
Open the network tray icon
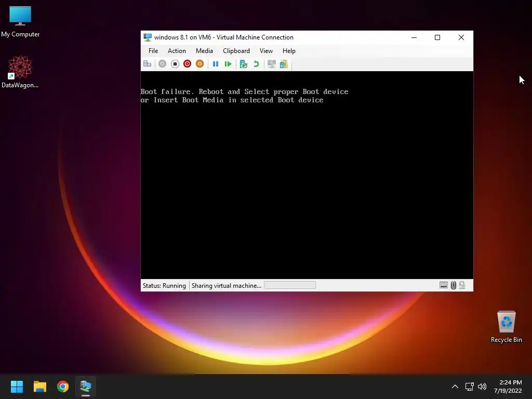(x=469, y=387)
